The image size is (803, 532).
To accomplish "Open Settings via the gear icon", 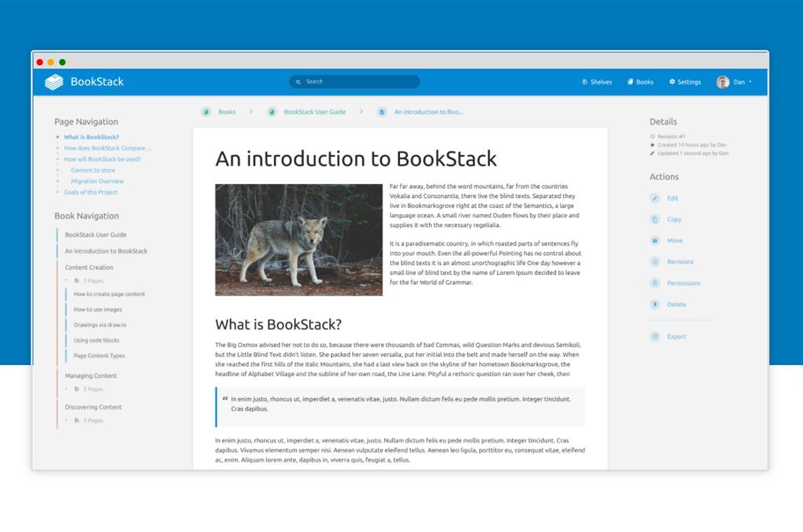I will click(672, 81).
